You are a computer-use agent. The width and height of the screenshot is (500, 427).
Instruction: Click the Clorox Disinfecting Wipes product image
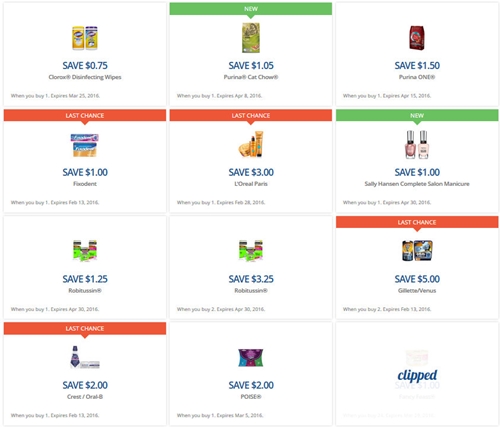point(85,38)
